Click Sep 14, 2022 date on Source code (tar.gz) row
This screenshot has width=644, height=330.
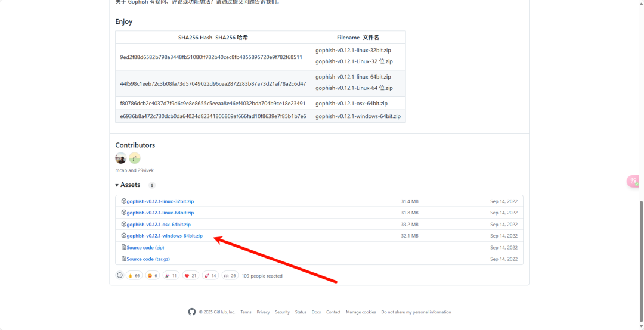click(x=504, y=259)
